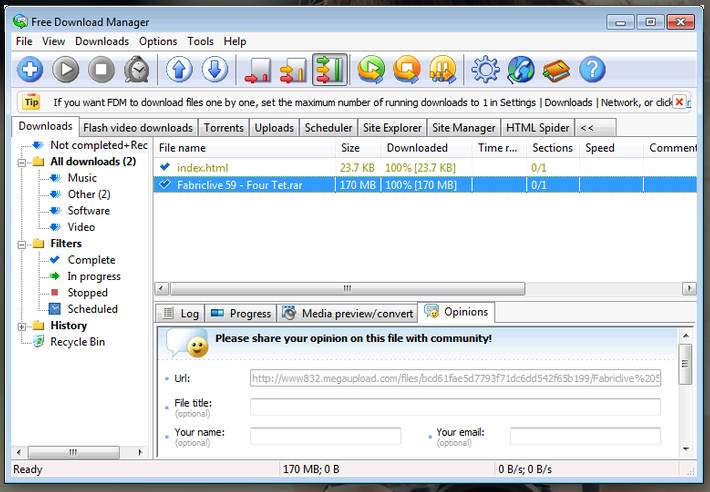Open the Recycle Bin tree item
The height and width of the screenshot is (492, 710).
pyautogui.click(x=77, y=342)
